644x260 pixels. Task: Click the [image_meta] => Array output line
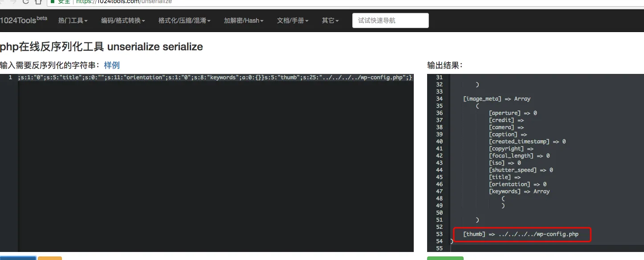[x=497, y=99]
